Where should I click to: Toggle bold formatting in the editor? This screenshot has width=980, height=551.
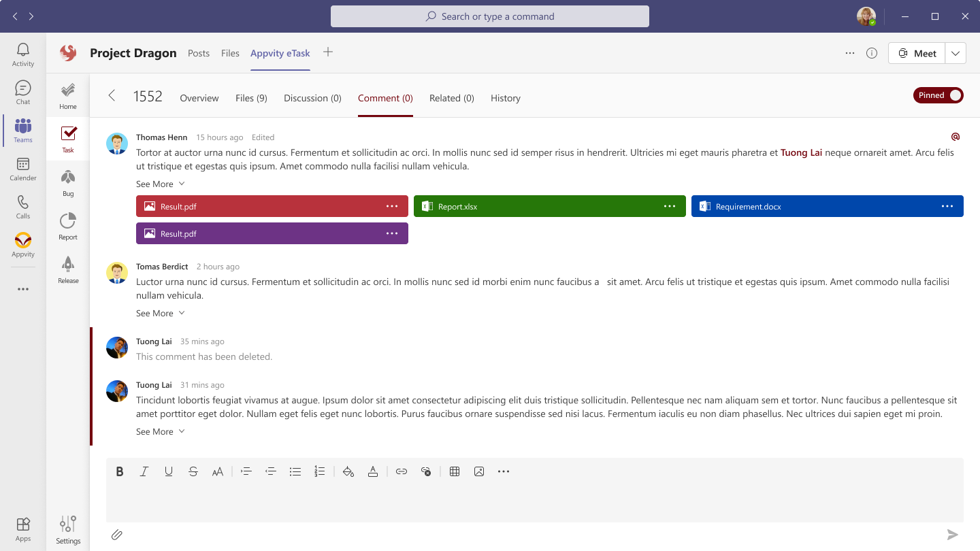click(120, 471)
